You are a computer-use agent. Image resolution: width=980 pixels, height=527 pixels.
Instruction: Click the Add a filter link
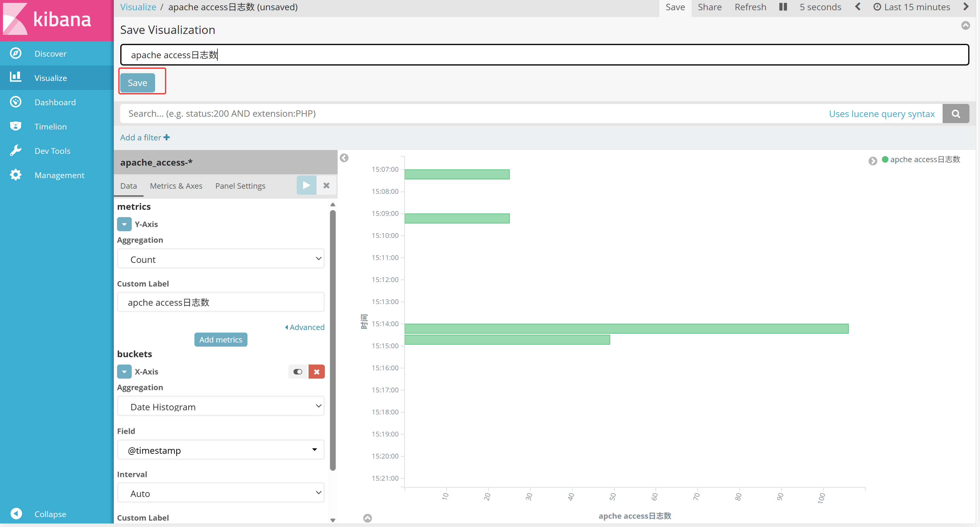145,138
